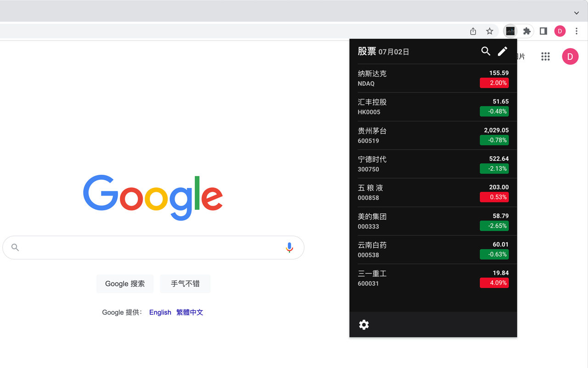Screen dimensions: 588x368
Task: Click the red 0.53% change badge
Action: [494, 197]
